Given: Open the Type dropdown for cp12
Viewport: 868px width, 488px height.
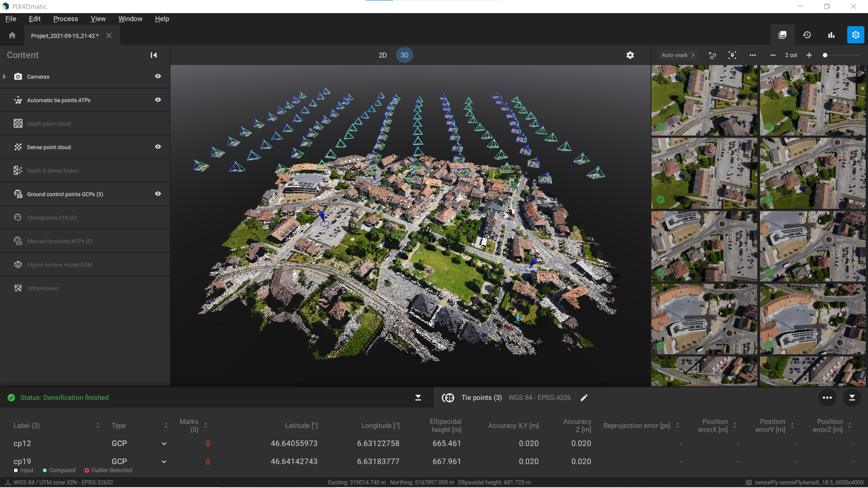Looking at the screenshot, I should [x=164, y=444].
